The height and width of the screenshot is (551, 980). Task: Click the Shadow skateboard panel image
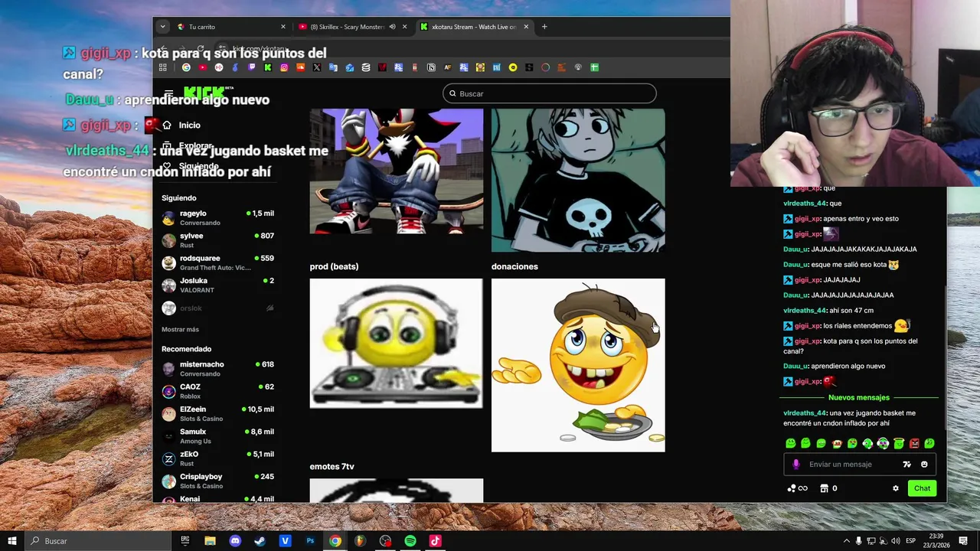397,171
